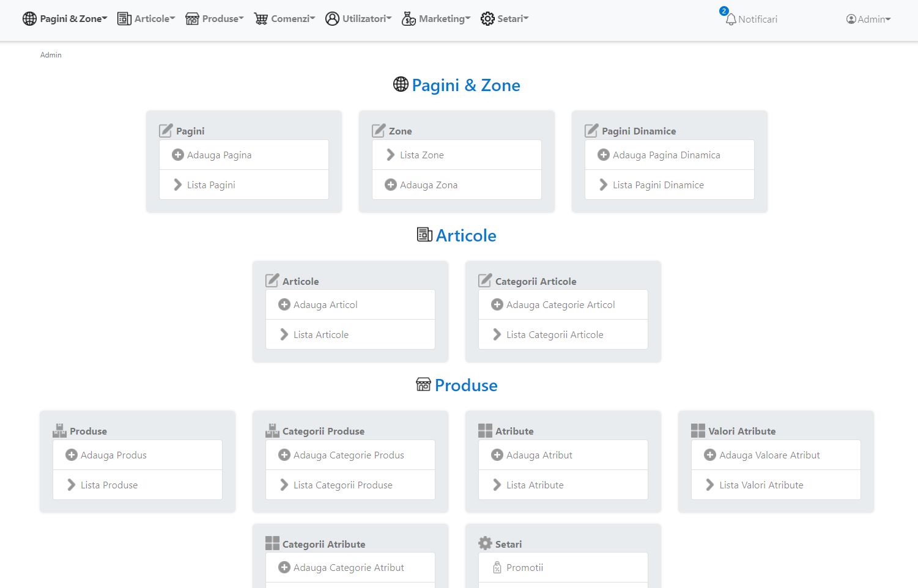918x588 pixels.
Task: Open Adauga Produs
Action: click(138, 455)
